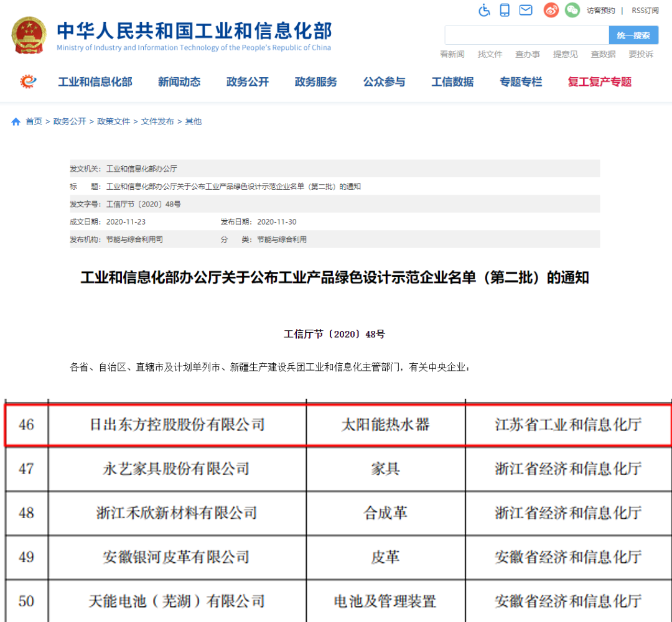Click the 找文件 quick link
This screenshot has width=672, height=622.
tap(490, 55)
